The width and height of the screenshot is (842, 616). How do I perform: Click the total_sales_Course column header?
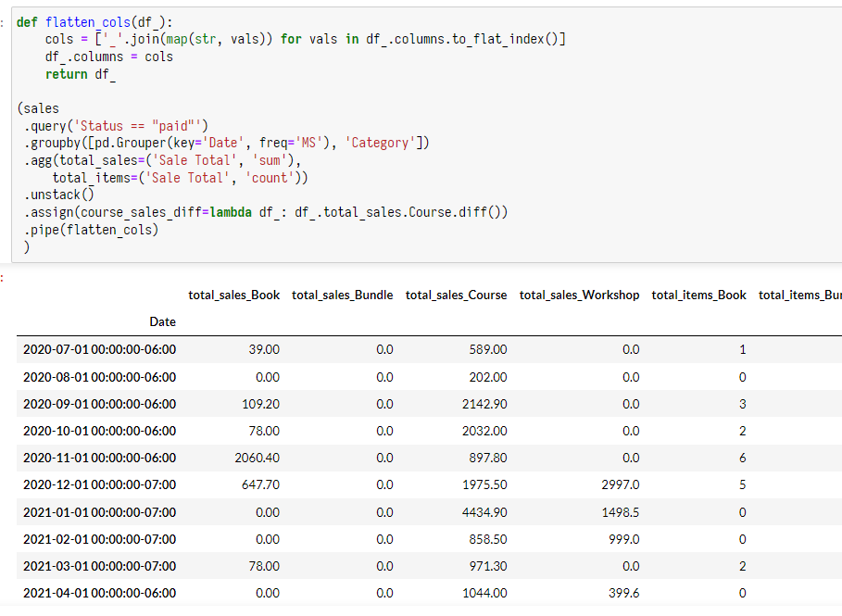(456, 295)
